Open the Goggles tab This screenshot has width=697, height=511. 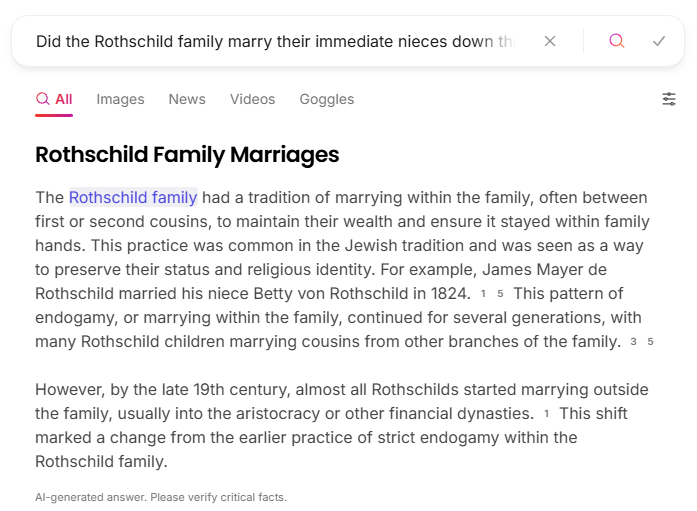click(x=327, y=99)
